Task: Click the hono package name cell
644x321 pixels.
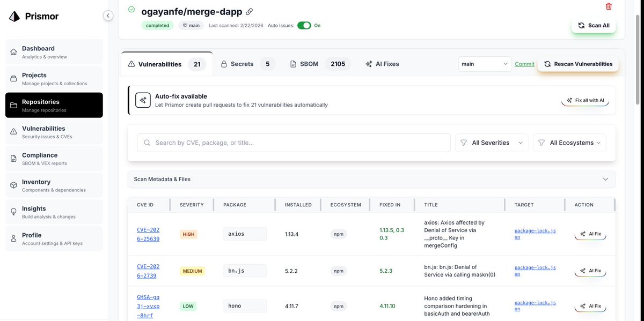Action: (x=245, y=306)
